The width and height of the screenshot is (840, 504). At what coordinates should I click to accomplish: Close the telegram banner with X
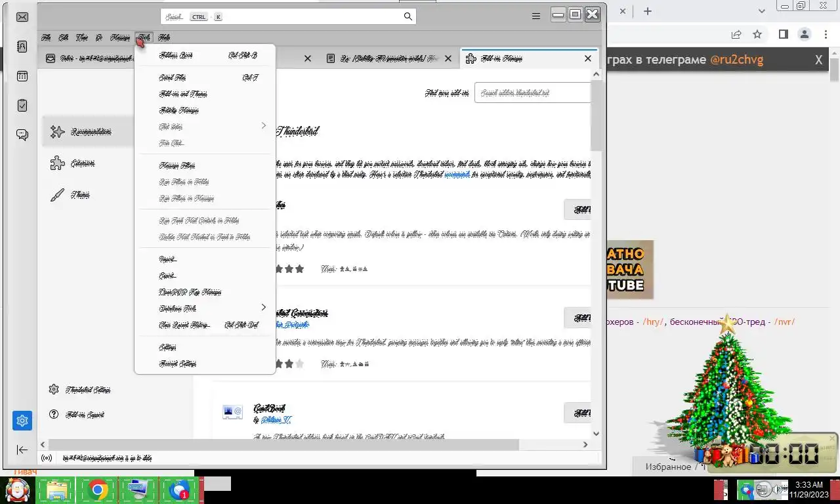click(818, 60)
